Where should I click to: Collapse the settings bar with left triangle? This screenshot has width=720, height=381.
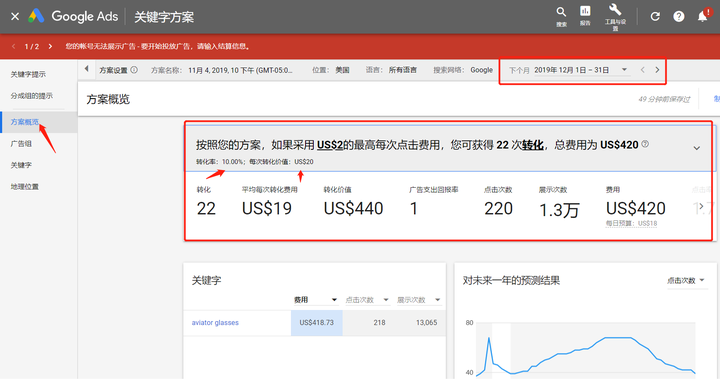point(86,69)
